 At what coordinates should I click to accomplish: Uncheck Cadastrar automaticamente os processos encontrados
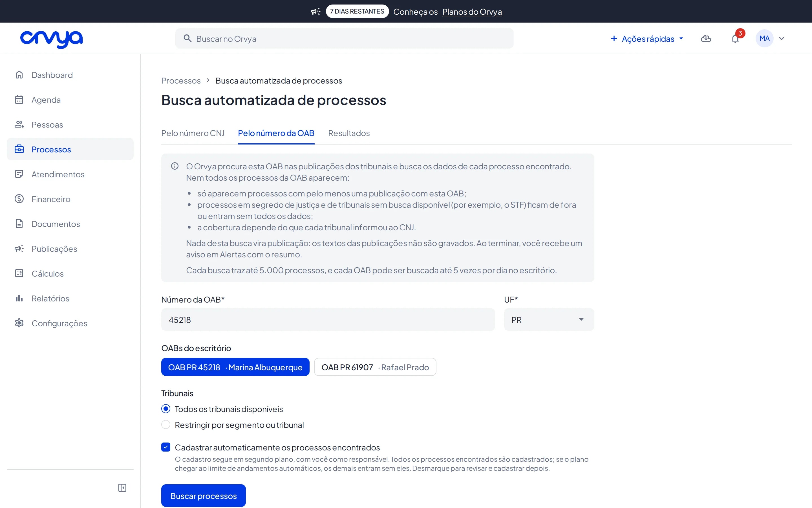click(166, 447)
